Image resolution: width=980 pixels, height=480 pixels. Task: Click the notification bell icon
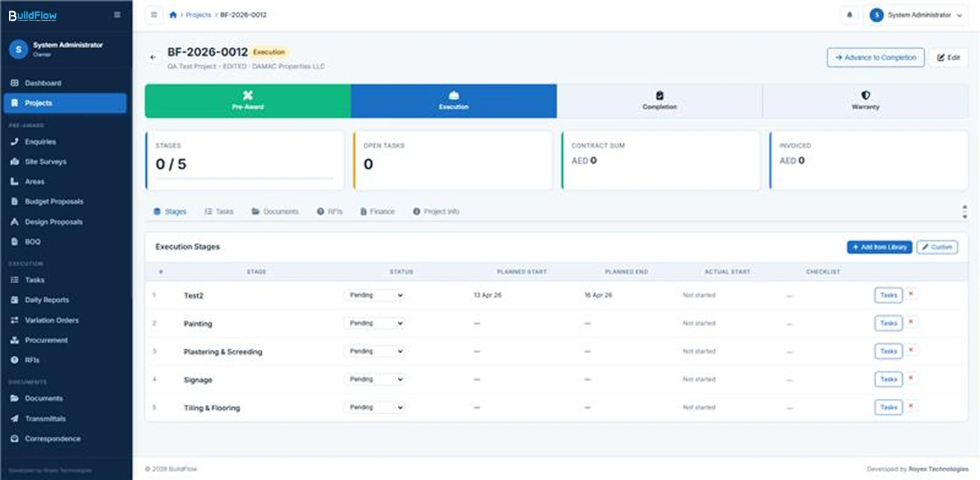click(x=849, y=15)
